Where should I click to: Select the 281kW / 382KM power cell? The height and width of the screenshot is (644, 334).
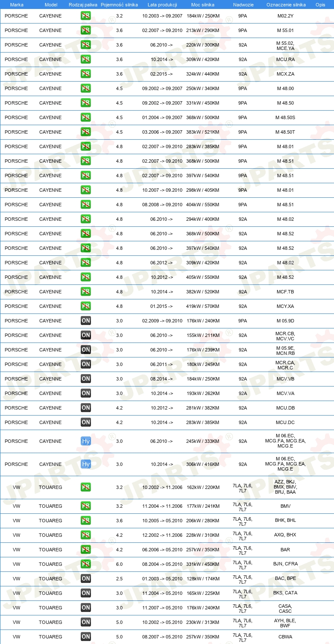203,408
